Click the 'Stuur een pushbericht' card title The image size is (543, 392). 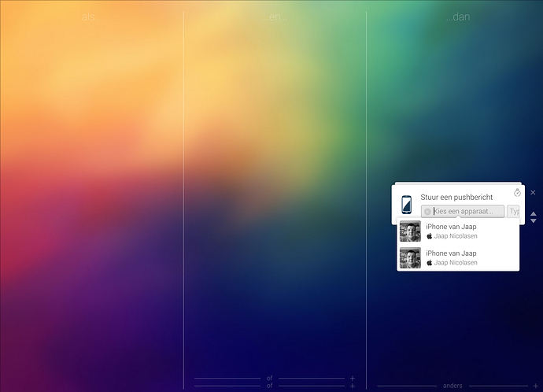point(456,197)
